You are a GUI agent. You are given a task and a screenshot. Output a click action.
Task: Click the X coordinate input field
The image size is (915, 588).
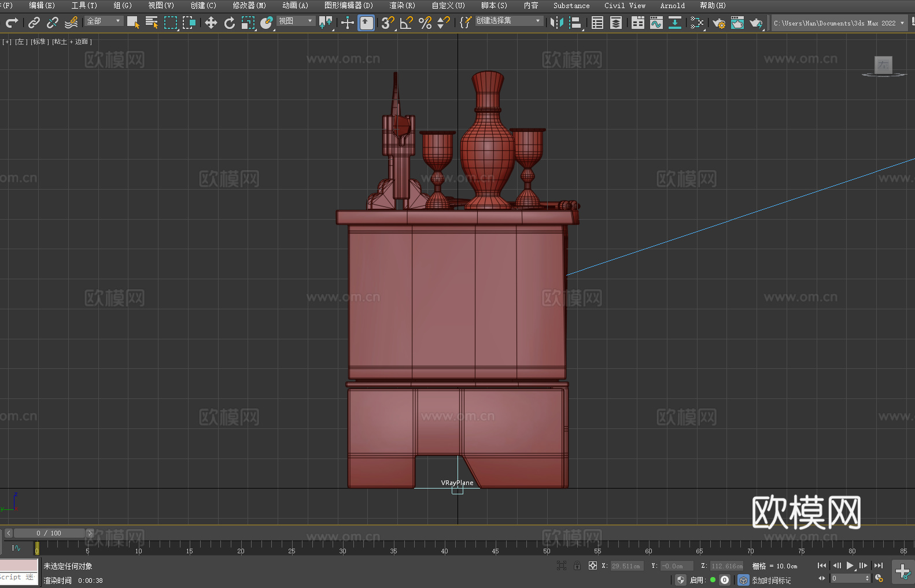tap(626, 566)
